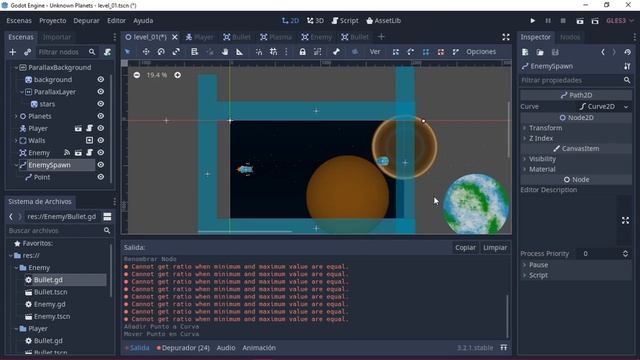Click the Limpiar output button

495,248
